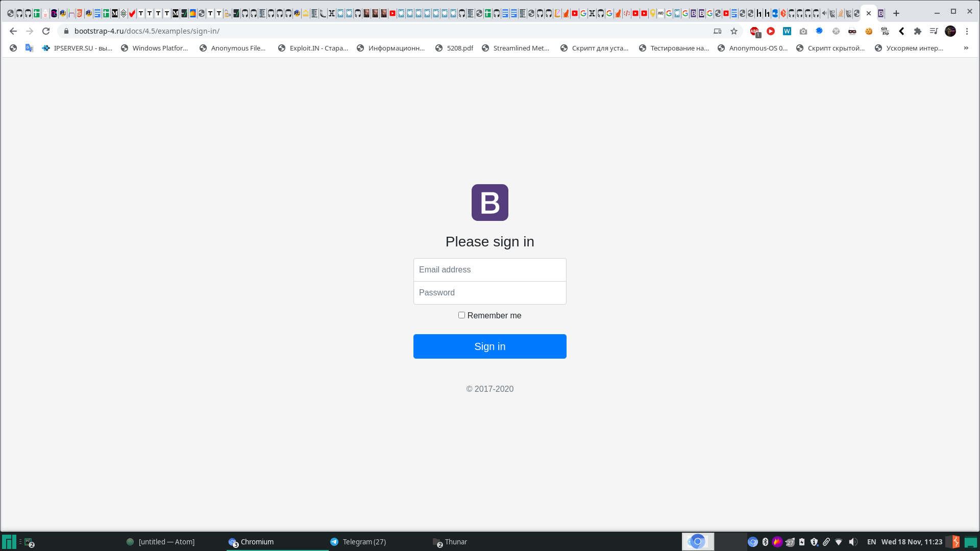
Task: Open the clock showing Wed 18 Nov, 11:23
Action: (x=912, y=542)
